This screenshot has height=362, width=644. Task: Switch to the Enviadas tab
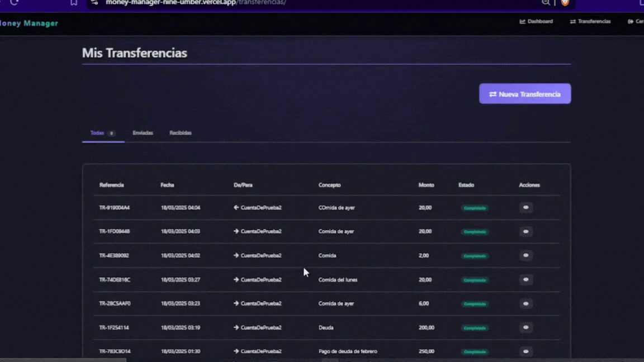tap(143, 133)
